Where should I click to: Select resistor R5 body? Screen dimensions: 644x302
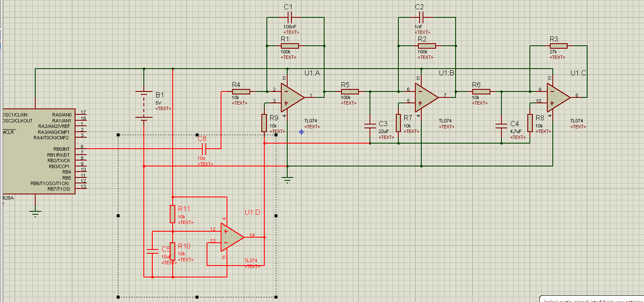tap(350, 91)
